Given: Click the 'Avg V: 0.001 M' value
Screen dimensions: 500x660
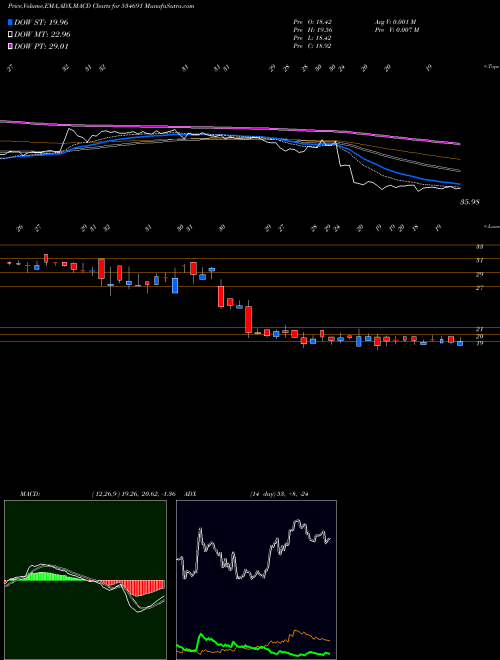Looking at the screenshot, I should (x=395, y=22).
